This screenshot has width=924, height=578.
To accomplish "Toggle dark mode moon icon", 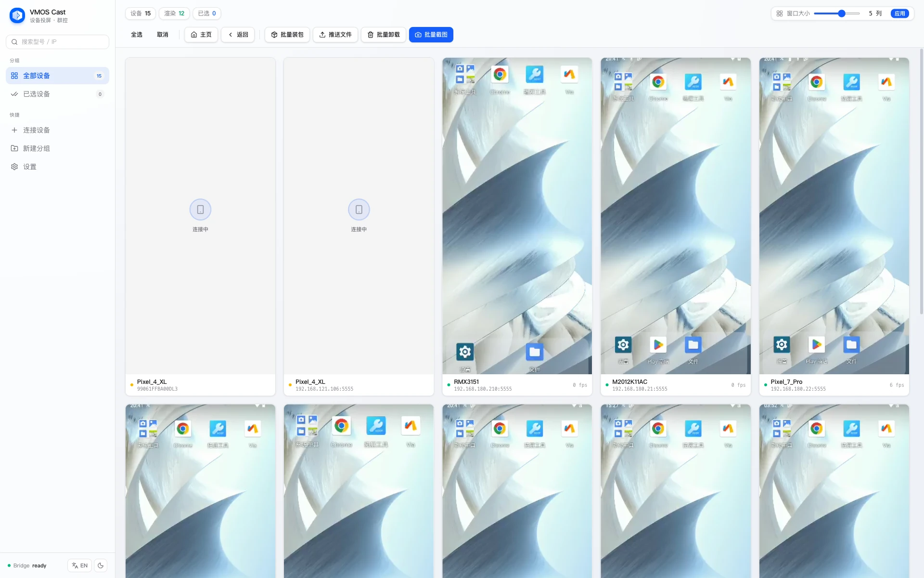I will pyautogui.click(x=101, y=565).
